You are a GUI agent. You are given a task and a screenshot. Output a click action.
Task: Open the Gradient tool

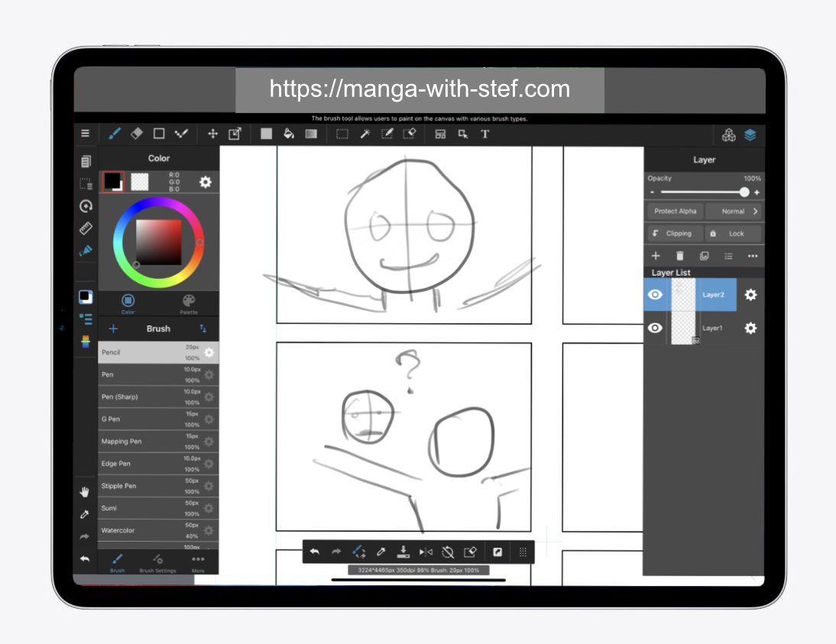[311, 134]
